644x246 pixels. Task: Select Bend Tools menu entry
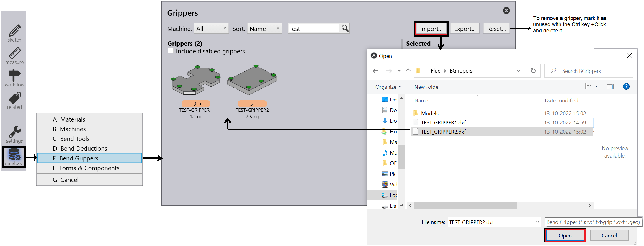coord(75,139)
